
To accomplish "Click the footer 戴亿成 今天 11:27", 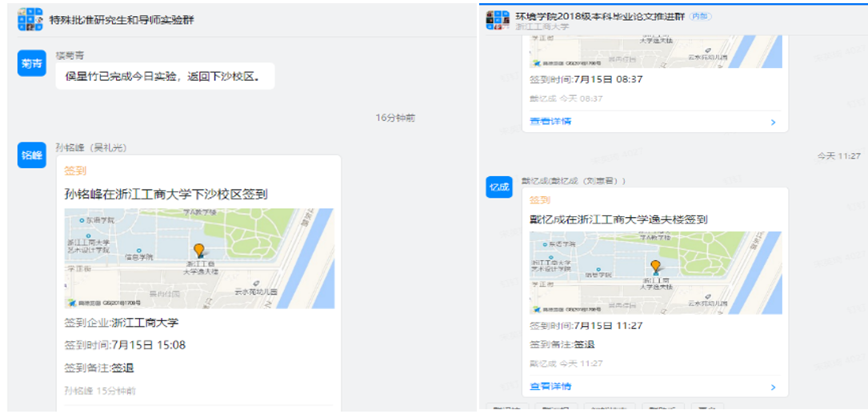I will (x=566, y=364).
